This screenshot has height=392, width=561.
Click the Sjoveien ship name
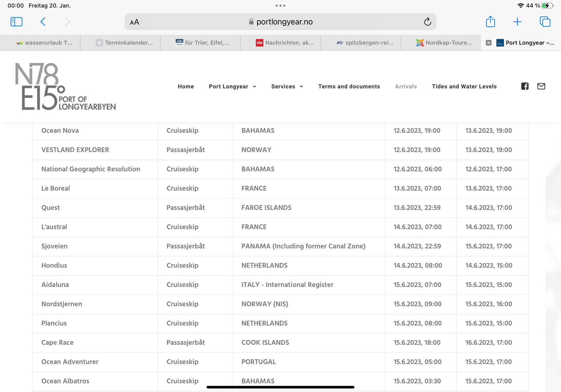coord(54,246)
